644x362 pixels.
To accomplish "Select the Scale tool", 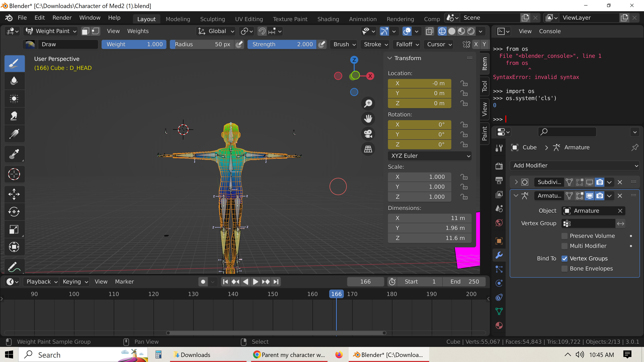I will 14,229.
